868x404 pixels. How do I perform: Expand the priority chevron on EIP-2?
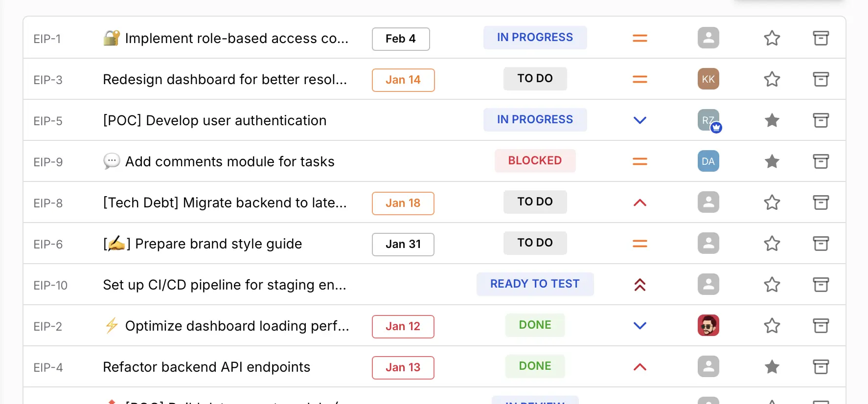tap(640, 325)
